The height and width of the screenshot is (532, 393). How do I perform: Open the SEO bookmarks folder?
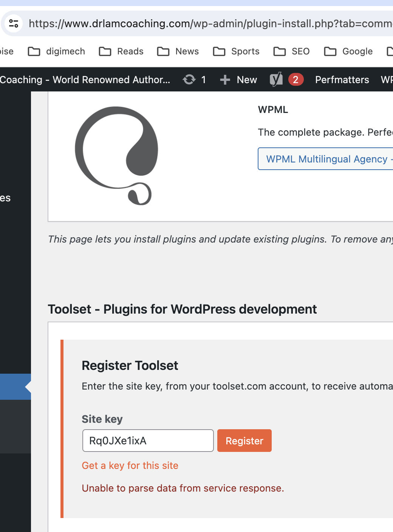[291, 51]
